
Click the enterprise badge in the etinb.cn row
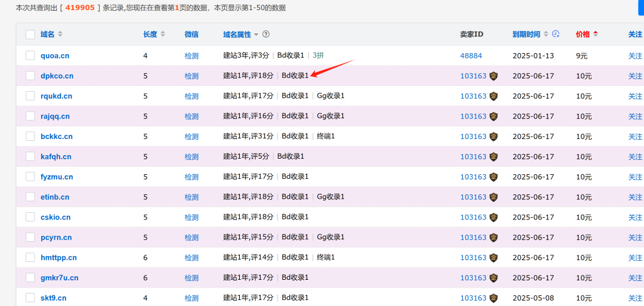[x=494, y=197]
